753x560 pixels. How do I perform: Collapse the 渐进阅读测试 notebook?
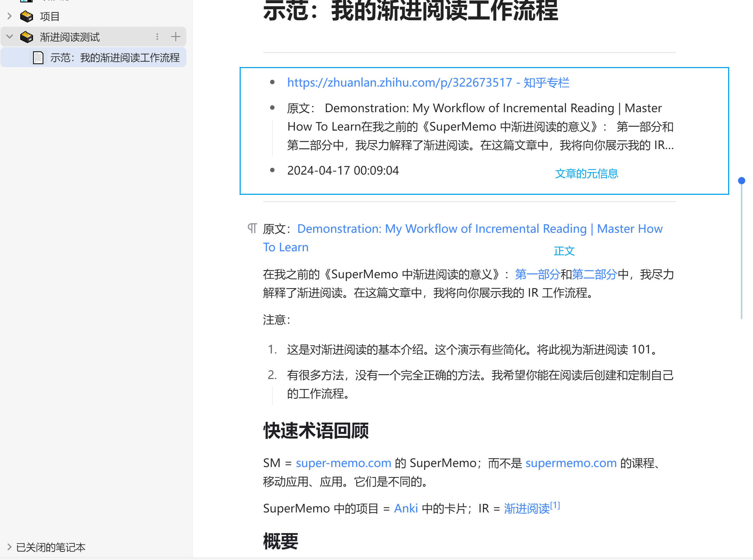[10, 37]
